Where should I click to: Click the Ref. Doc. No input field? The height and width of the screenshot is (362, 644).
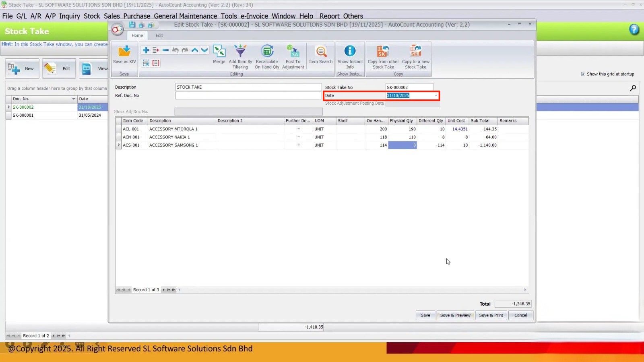pos(248,96)
